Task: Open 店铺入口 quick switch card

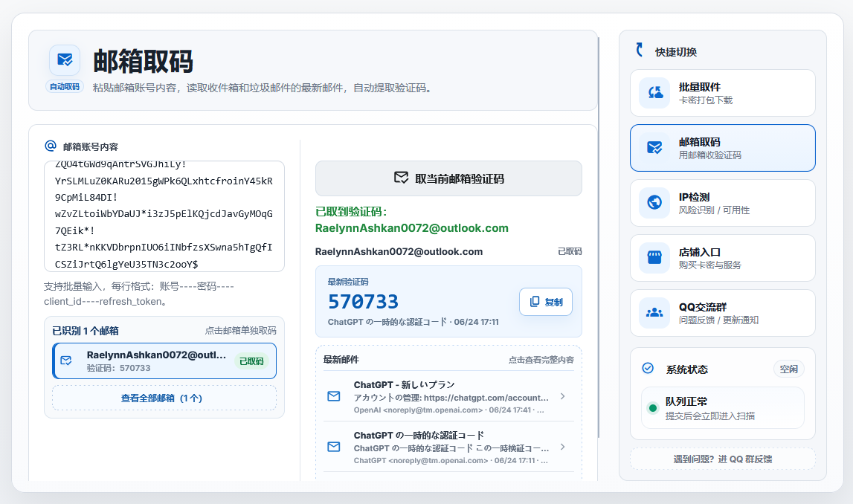Action: click(722, 258)
